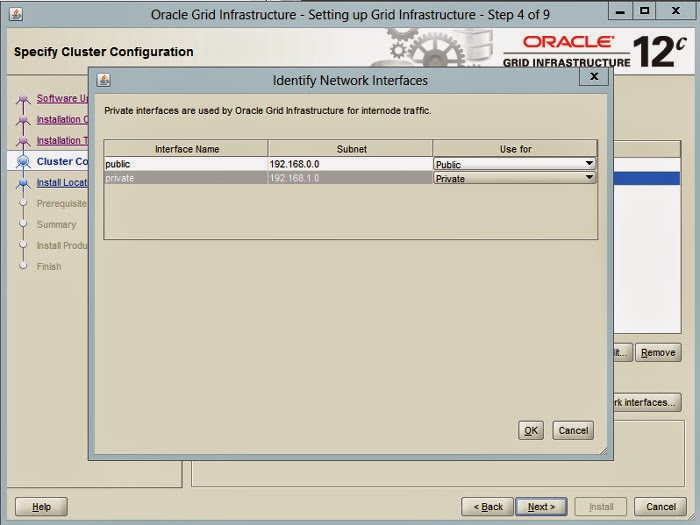Select the Subnet column header
Screen dimensions: 700x525
[x=350, y=149]
